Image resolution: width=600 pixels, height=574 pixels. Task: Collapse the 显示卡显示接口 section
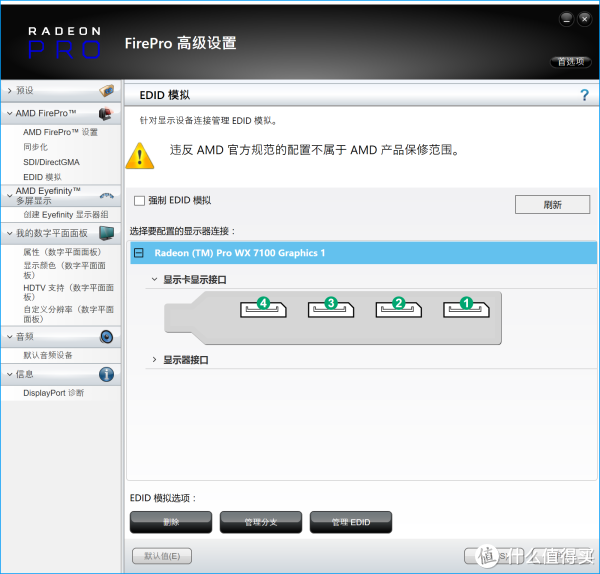click(x=154, y=279)
